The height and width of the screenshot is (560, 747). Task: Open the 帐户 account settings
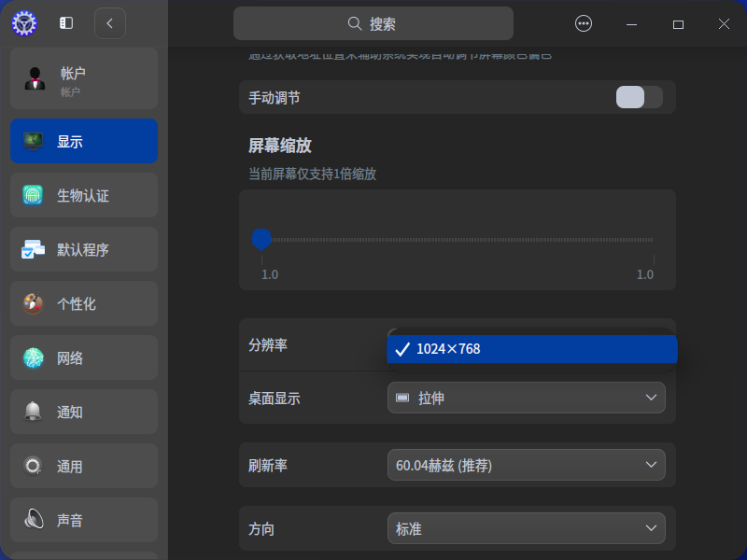tap(84, 78)
